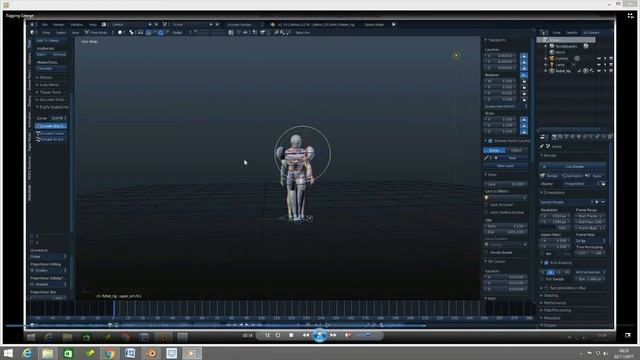Adjust the media player volume slider
Screen dimensions: 640x360
[x=367, y=336]
